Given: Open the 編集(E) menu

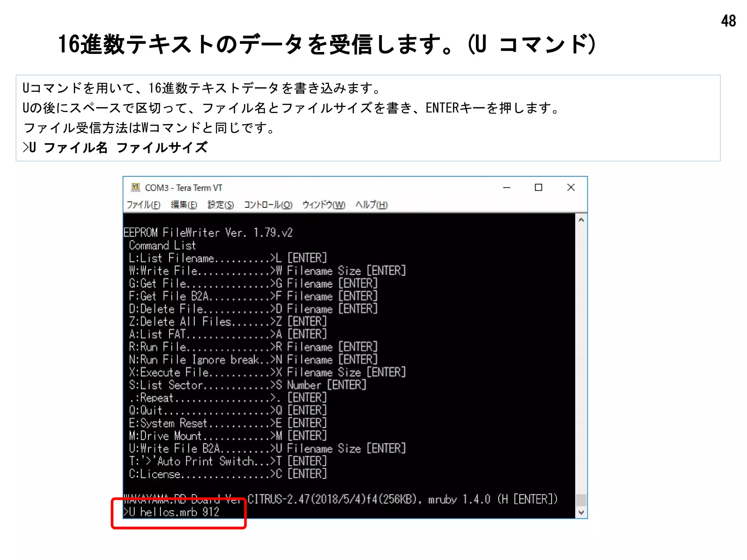Looking at the screenshot, I should point(184,205).
